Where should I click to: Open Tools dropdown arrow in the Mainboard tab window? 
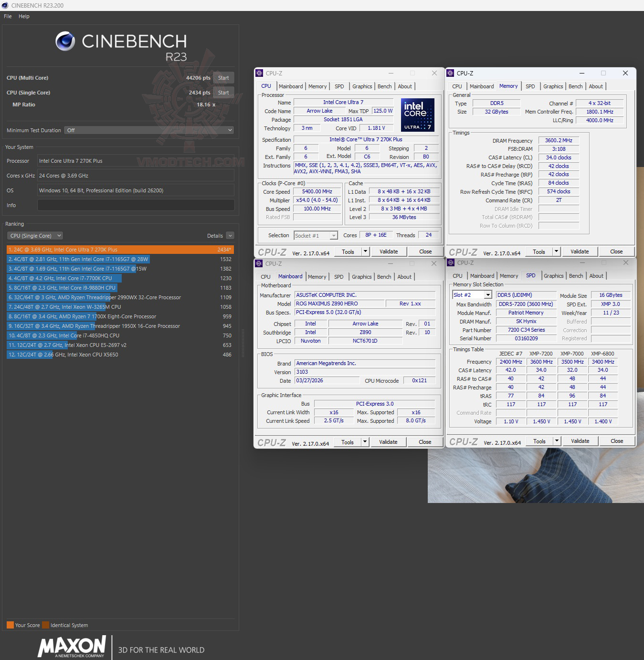tap(365, 442)
